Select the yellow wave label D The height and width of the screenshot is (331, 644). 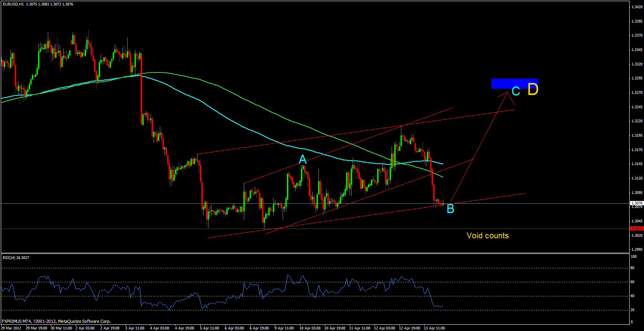click(x=533, y=90)
